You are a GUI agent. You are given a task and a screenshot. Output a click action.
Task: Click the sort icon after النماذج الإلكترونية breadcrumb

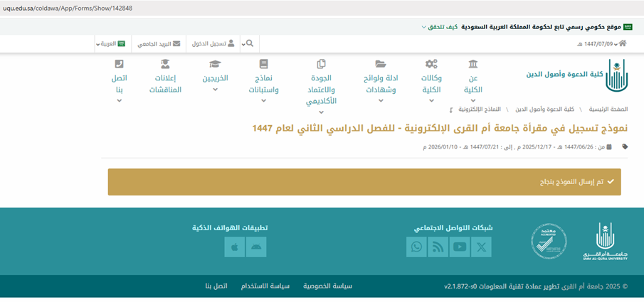pyautogui.click(x=451, y=109)
